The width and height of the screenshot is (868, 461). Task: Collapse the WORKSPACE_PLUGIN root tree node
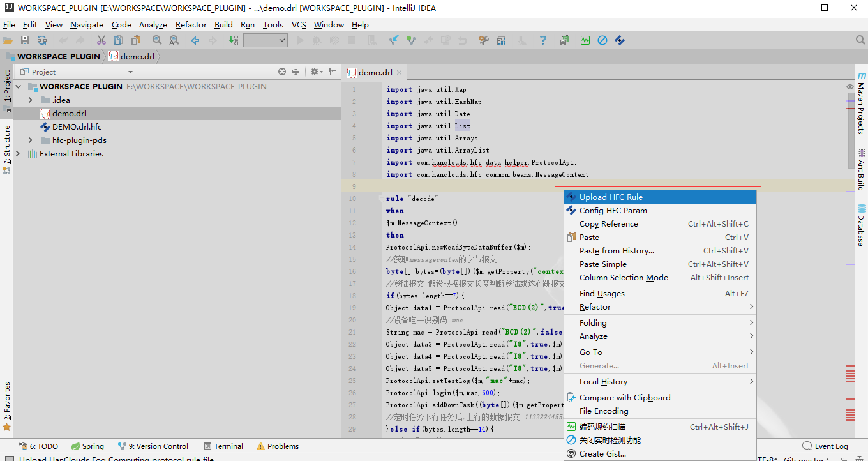pos(19,87)
